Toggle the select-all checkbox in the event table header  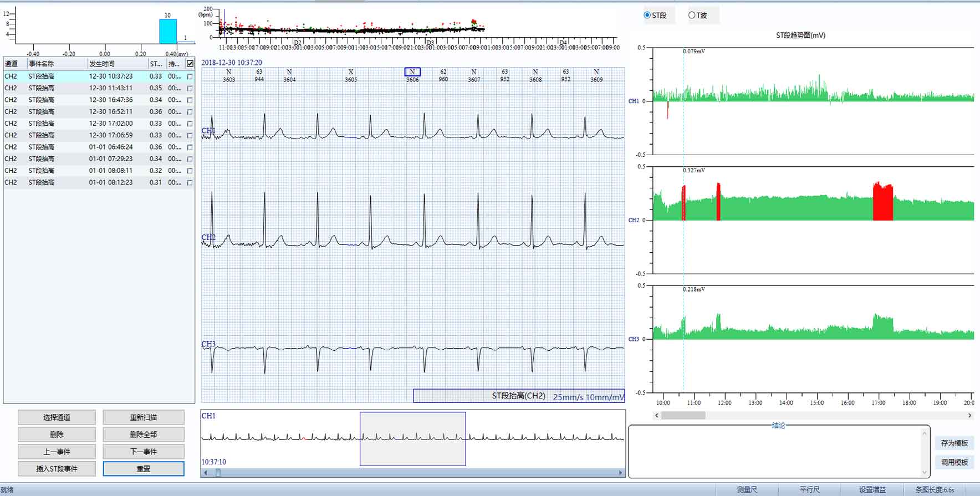(190, 64)
